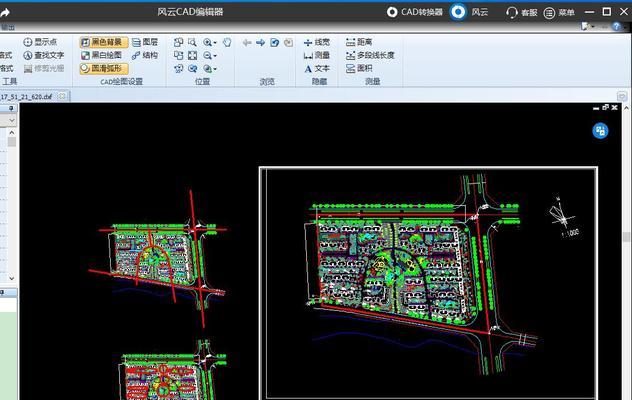This screenshot has width=632, height=400.
Task: Click the CAD转换器 converter button
Action: 415,12
